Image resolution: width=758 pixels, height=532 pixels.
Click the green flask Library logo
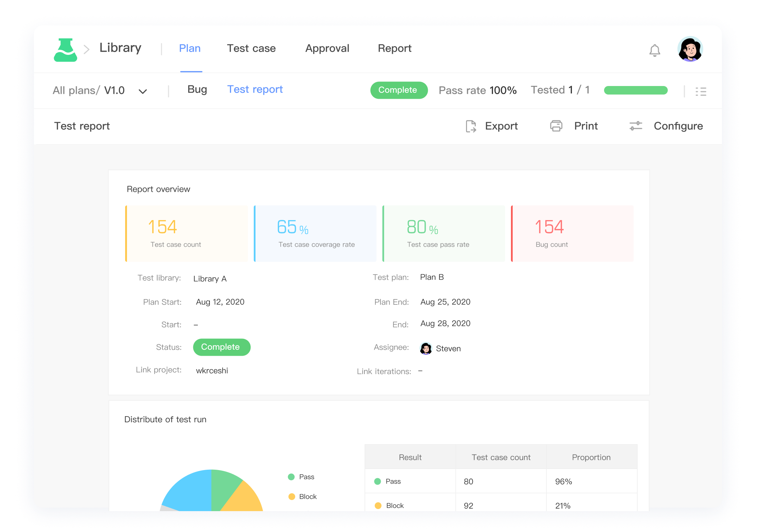pos(66,50)
